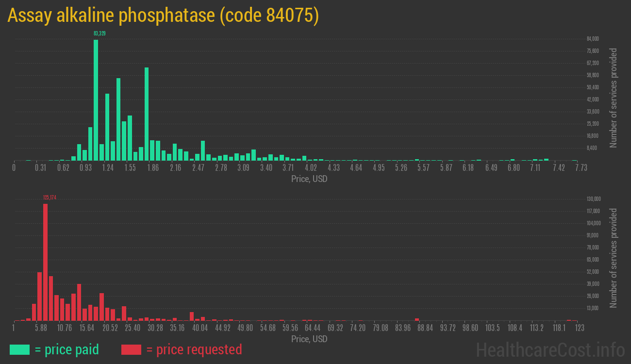The height and width of the screenshot is (364, 631).
Task: Select the 130,000 gridline label on red chart
Action: [593, 199]
